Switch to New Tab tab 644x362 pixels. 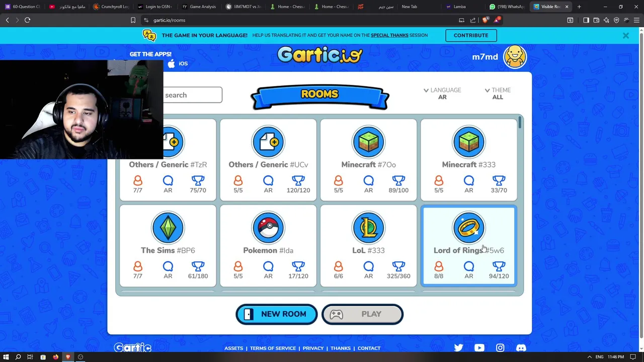(409, 7)
